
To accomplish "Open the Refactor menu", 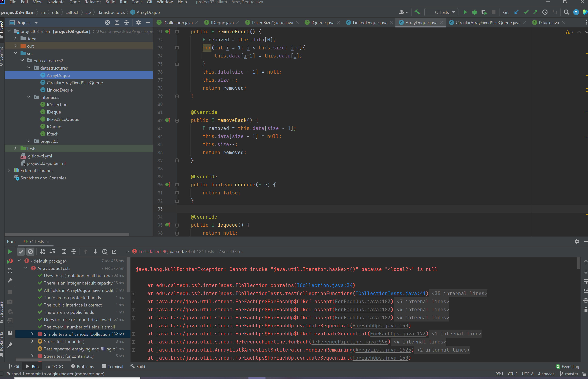I will tap(92, 2).
